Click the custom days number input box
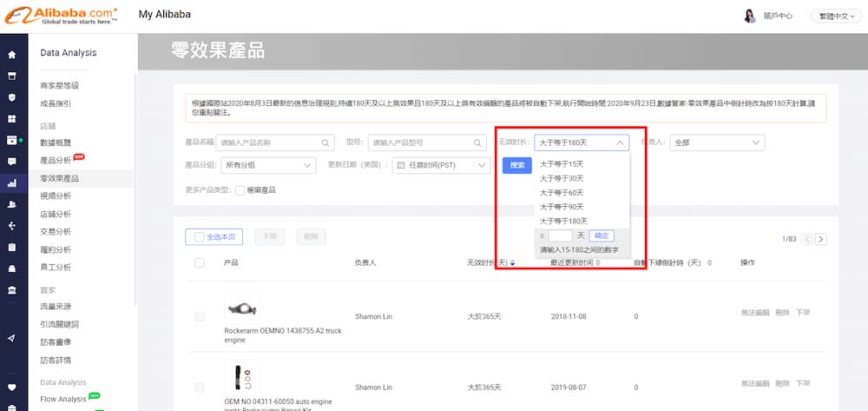868x411 pixels. (560, 236)
